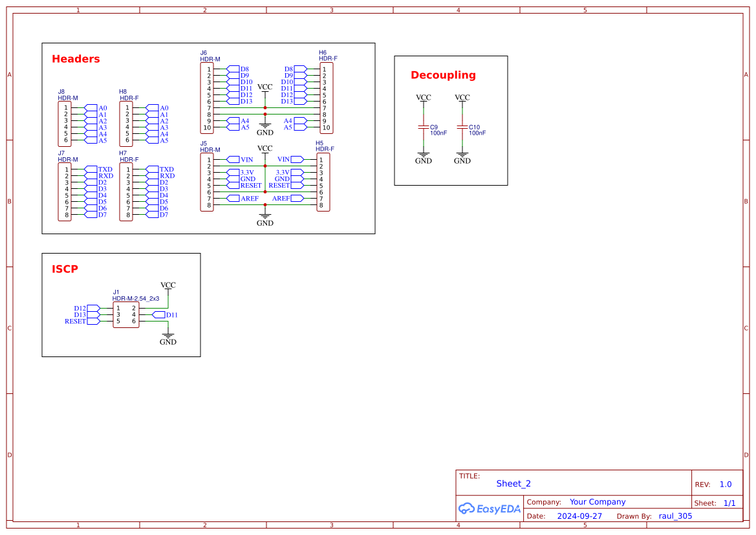The width and height of the screenshot is (756, 535).
Task: Click the ISCP section title
Action: pyautogui.click(x=65, y=269)
